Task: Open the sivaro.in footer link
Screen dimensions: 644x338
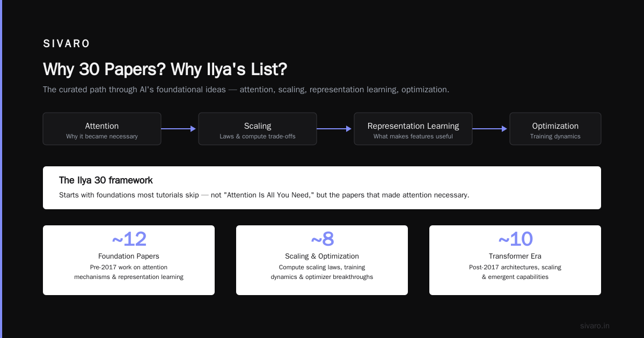Action: (595, 326)
